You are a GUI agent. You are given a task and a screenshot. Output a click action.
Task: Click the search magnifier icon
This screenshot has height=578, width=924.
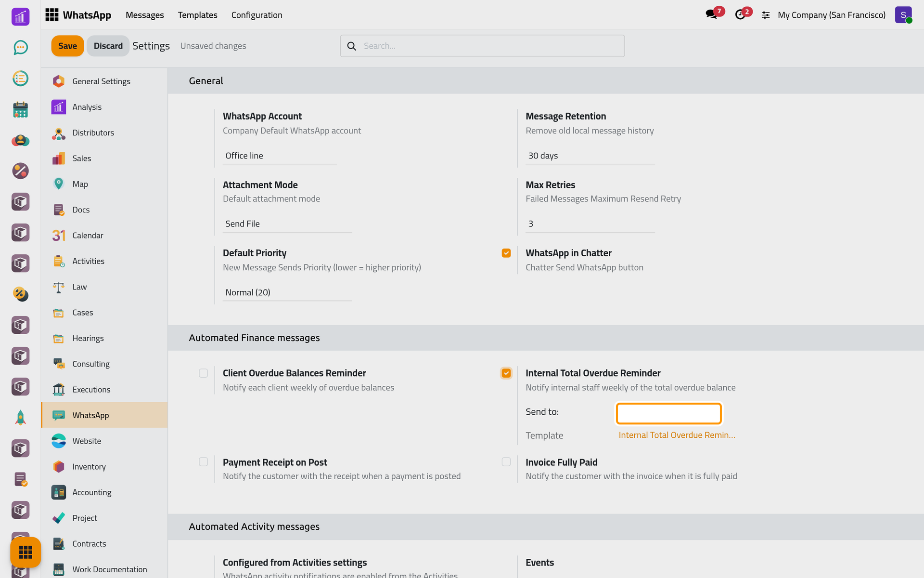[352, 46]
